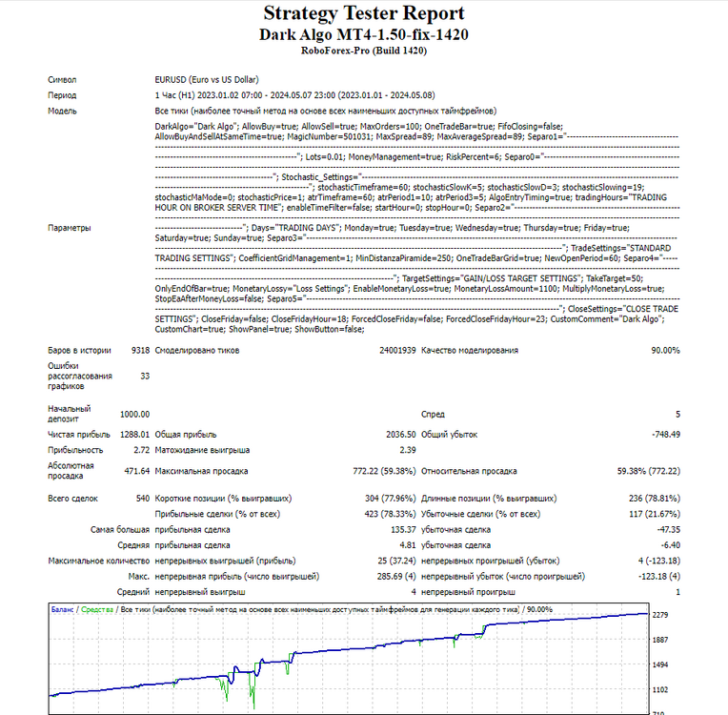Select consecutive wins value 25 (37.24)

397,562
